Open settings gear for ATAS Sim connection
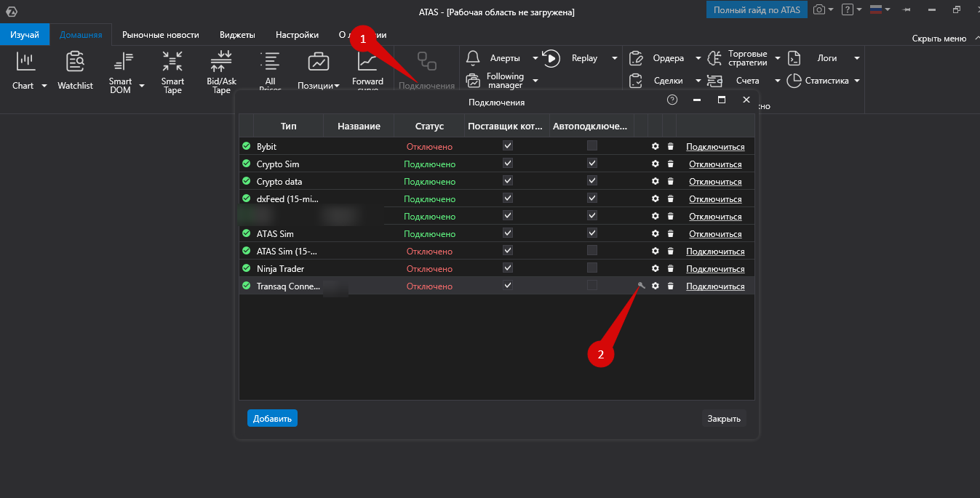 (656, 234)
